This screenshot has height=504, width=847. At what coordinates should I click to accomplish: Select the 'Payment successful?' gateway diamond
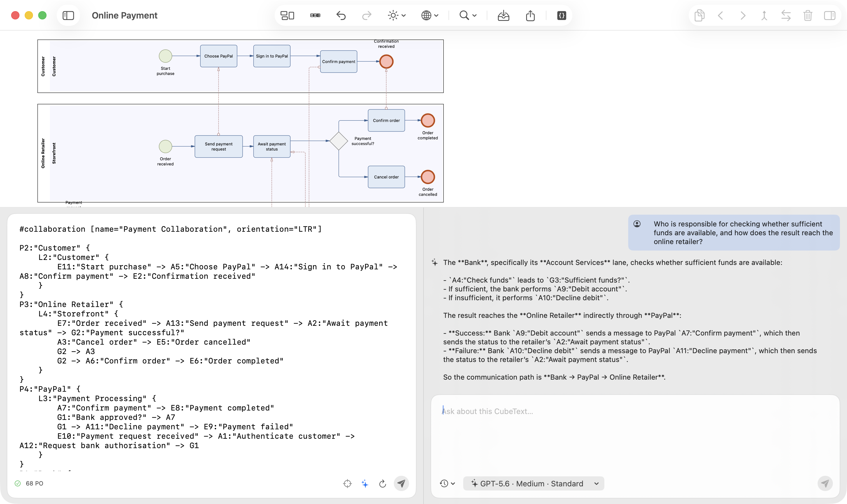(x=339, y=141)
